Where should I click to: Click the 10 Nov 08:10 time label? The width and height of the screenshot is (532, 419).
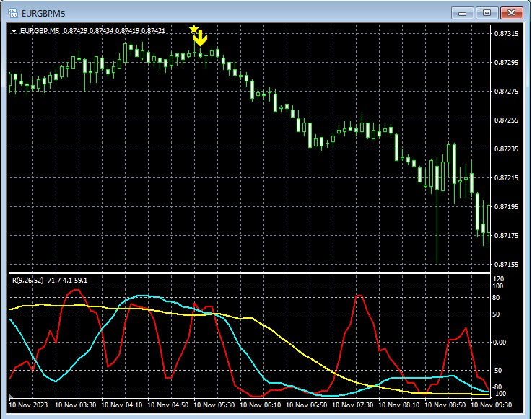pyautogui.click(x=398, y=405)
